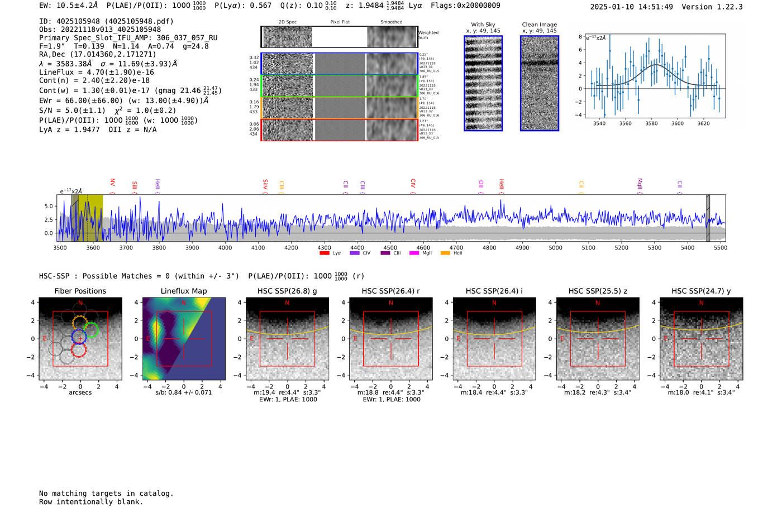Image resolution: width=782 pixels, height=532 pixels.
Task: Click the No matching targets in catalog text
Action: pyautogui.click(x=106, y=493)
